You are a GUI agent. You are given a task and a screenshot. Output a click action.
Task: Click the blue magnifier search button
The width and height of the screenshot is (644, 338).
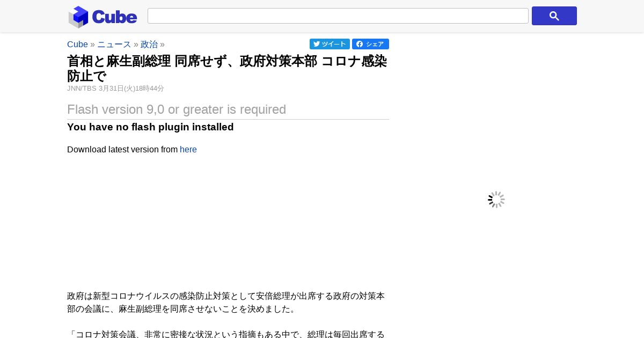pos(554,16)
